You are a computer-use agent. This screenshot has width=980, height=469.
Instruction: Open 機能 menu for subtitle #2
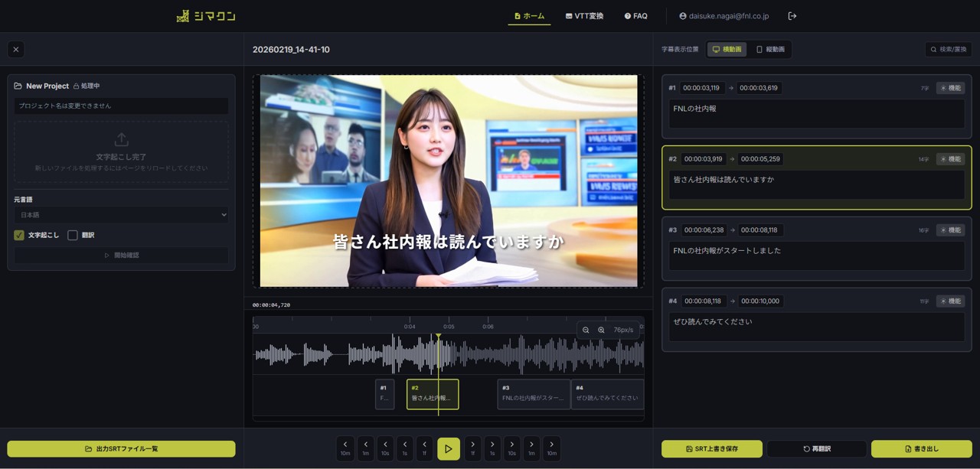pyautogui.click(x=950, y=159)
